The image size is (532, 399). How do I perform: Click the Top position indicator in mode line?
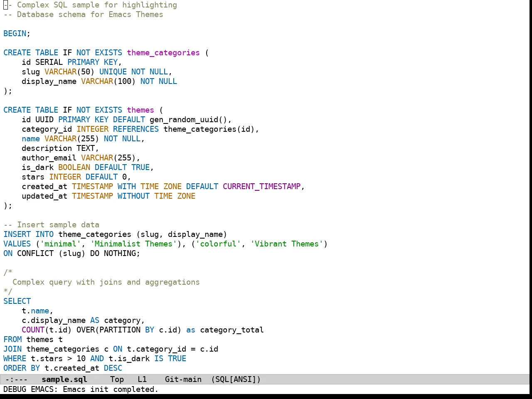117,379
